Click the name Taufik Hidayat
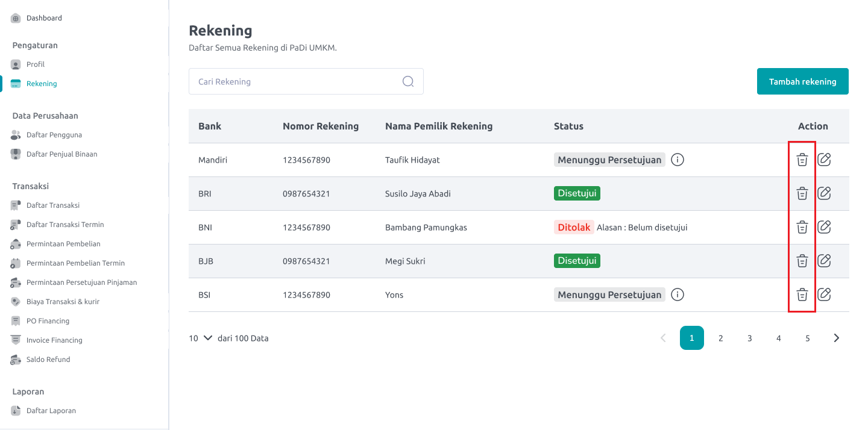Viewport: 868px width, 430px height. pyautogui.click(x=412, y=160)
